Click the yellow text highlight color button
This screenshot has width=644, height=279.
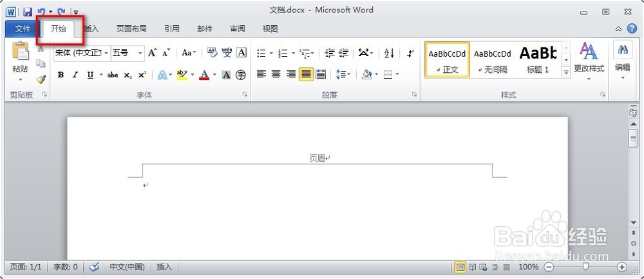point(182,75)
